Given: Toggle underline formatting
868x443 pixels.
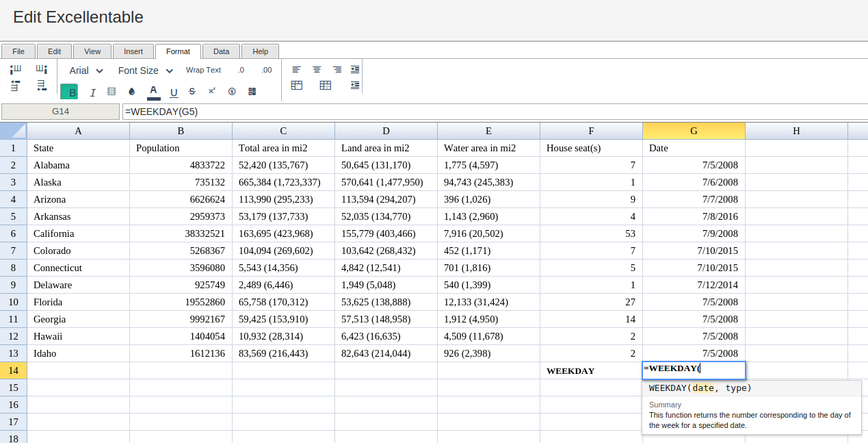Looking at the screenshot, I should (174, 92).
